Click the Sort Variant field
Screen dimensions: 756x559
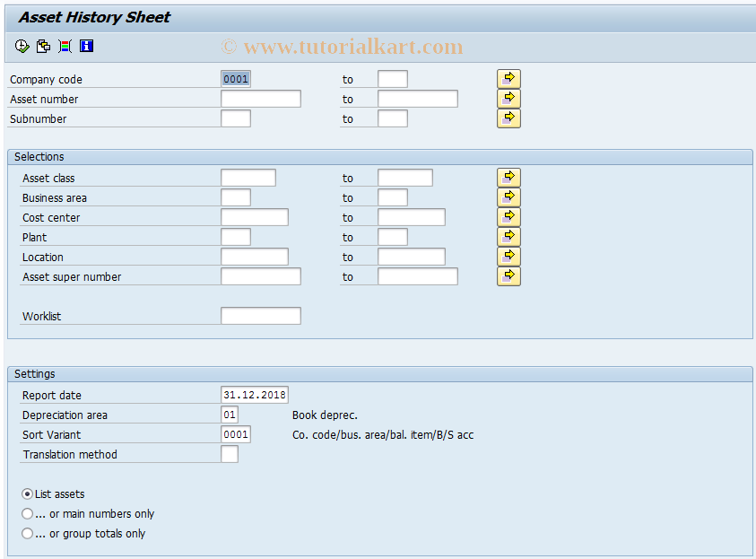236,434
